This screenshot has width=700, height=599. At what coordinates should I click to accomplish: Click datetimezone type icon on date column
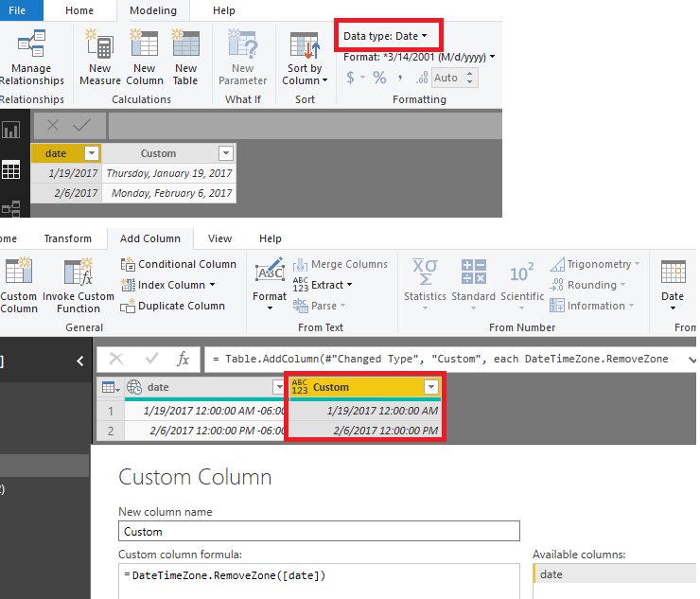point(134,387)
